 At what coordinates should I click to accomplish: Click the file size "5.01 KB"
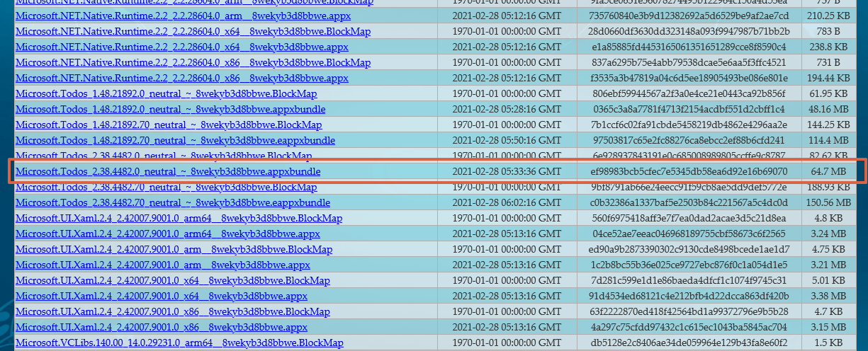tap(828, 280)
